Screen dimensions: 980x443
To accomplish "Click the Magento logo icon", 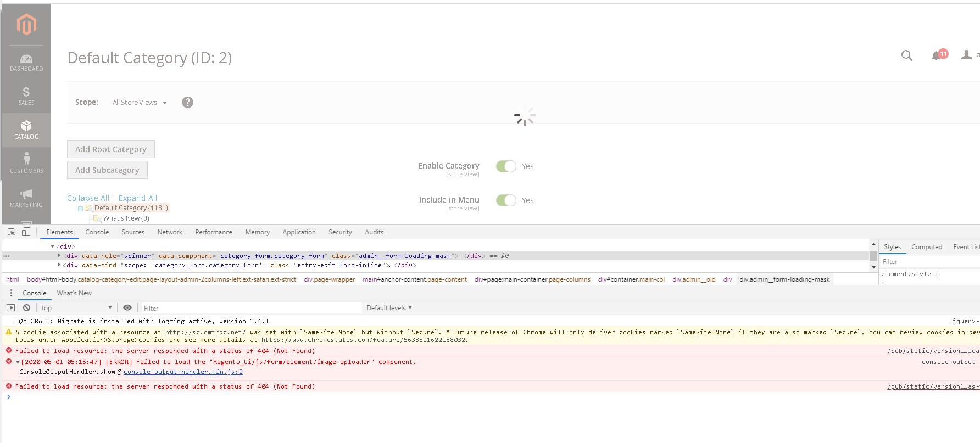I will [26, 25].
